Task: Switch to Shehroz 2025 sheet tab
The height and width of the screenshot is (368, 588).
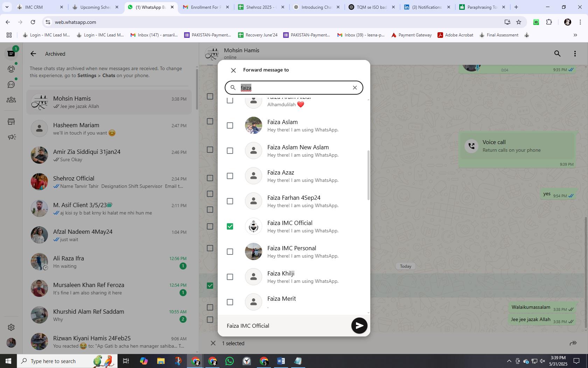Action: click(x=261, y=7)
